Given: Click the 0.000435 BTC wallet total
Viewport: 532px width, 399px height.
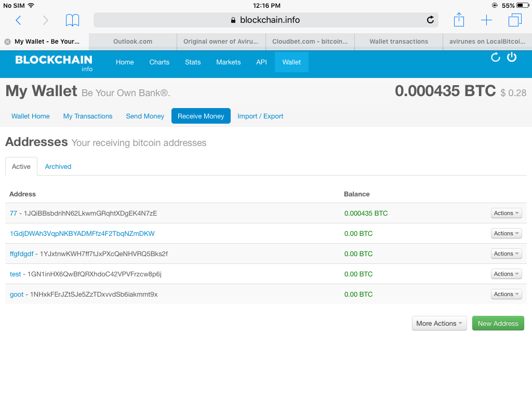Looking at the screenshot, I should point(445,91).
